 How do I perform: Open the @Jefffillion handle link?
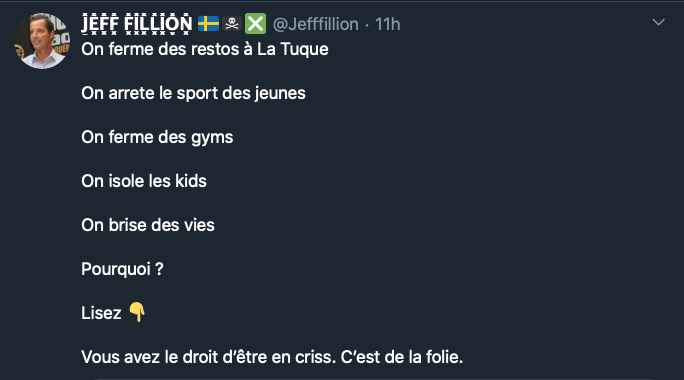click(x=316, y=24)
